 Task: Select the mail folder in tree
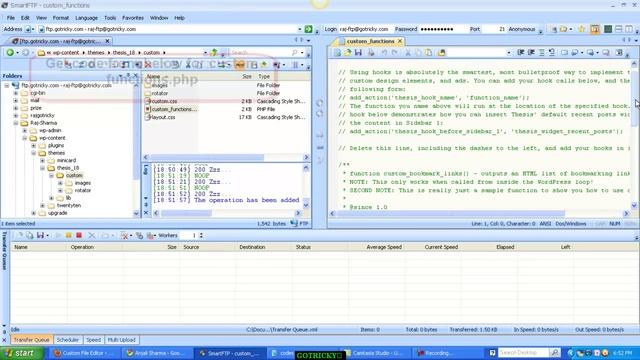35,100
